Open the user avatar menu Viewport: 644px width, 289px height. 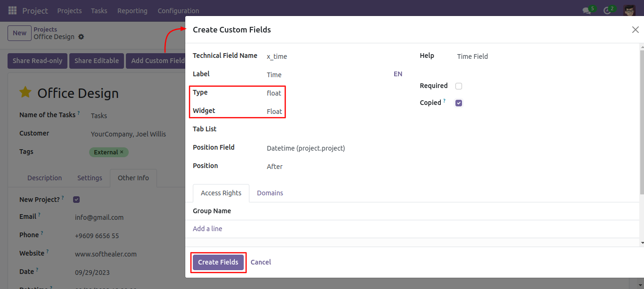629,10
